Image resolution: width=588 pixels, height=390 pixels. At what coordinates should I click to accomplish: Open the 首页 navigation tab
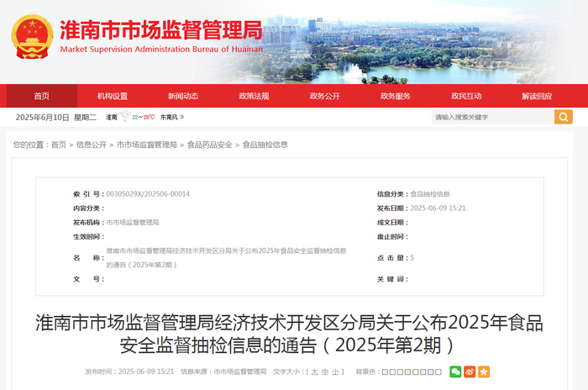click(42, 96)
